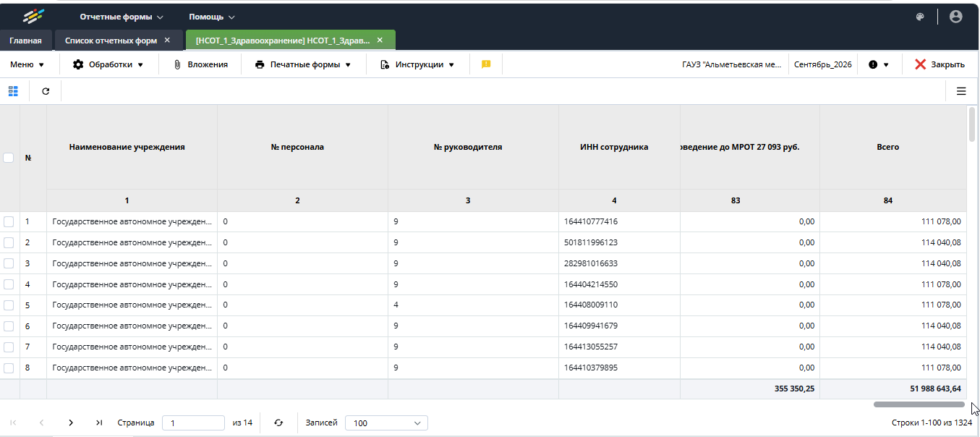Click the color palette theme icon
The width and height of the screenshot is (980, 437).
coord(920,17)
